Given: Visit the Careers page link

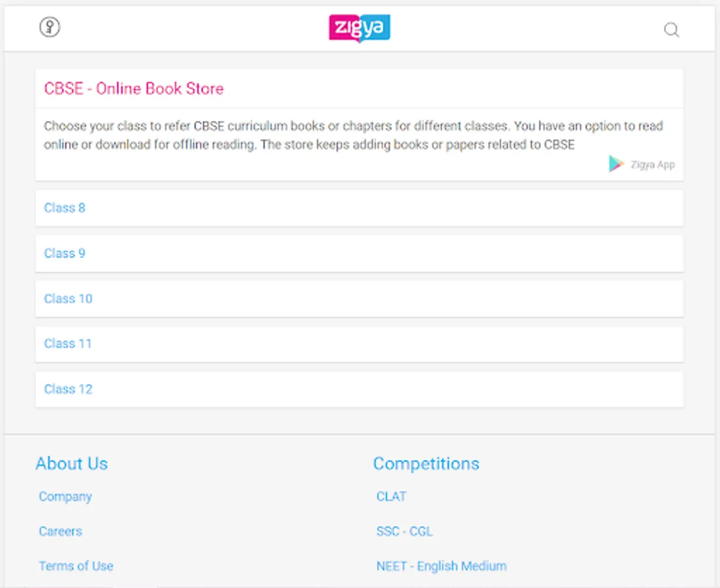Looking at the screenshot, I should coord(60,531).
